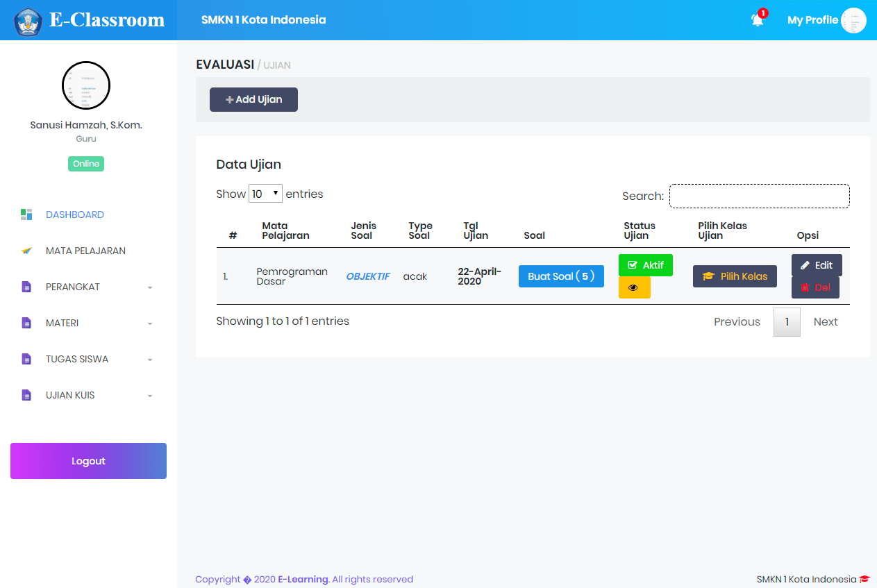Expand the Perangkat menu arrow
This screenshot has height=588, width=877.
click(x=150, y=287)
